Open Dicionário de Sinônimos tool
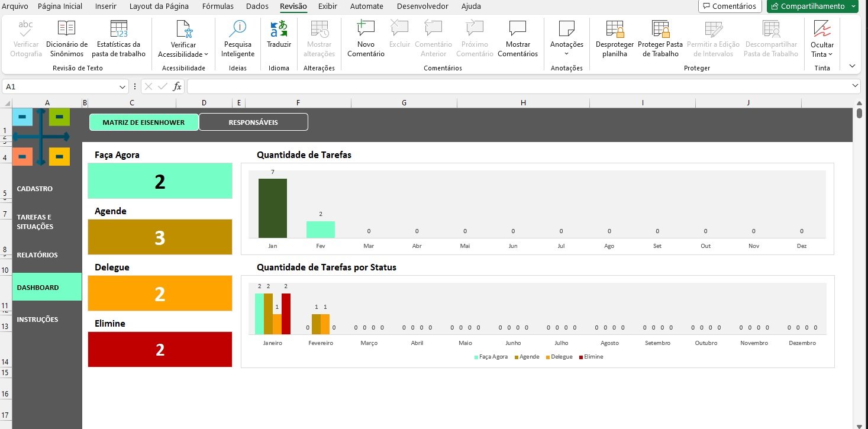Screen dimensions: 868x429 pos(66,39)
